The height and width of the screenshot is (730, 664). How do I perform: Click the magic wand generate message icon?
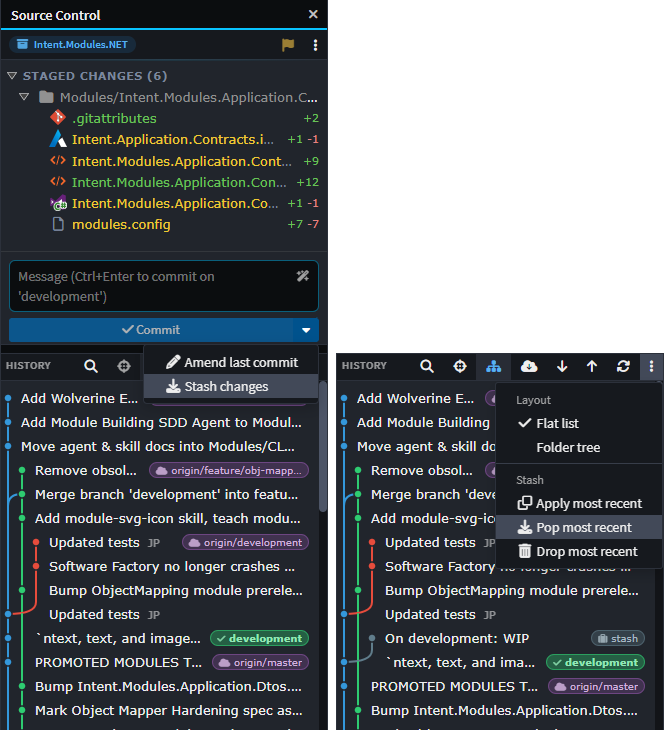tap(303, 276)
